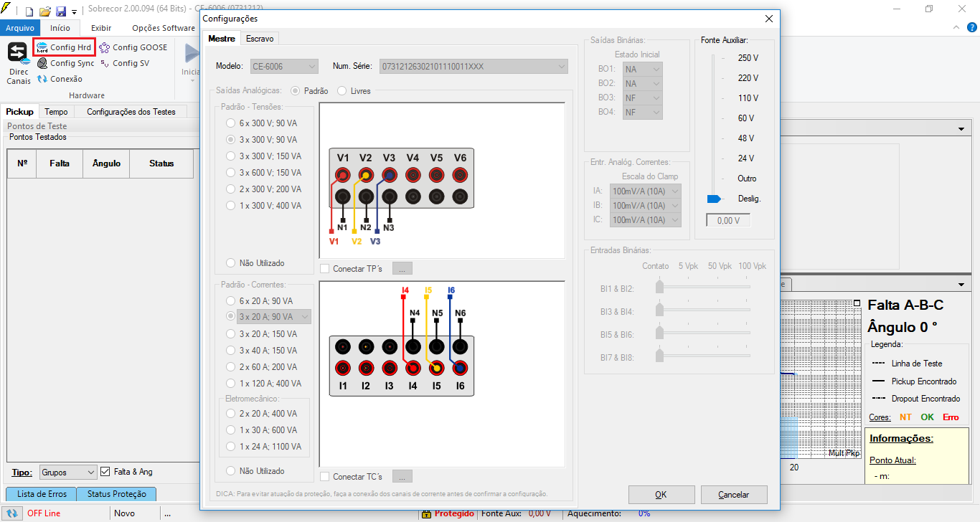Screen dimensions: 980x522
Task: Switch to the Escravo tab
Action: (259, 39)
